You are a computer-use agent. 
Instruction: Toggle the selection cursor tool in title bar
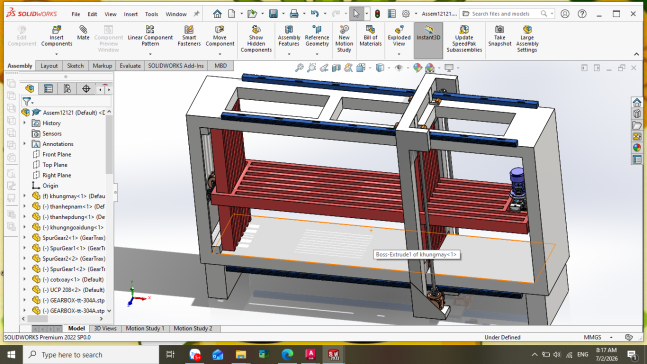[x=356, y=14]
